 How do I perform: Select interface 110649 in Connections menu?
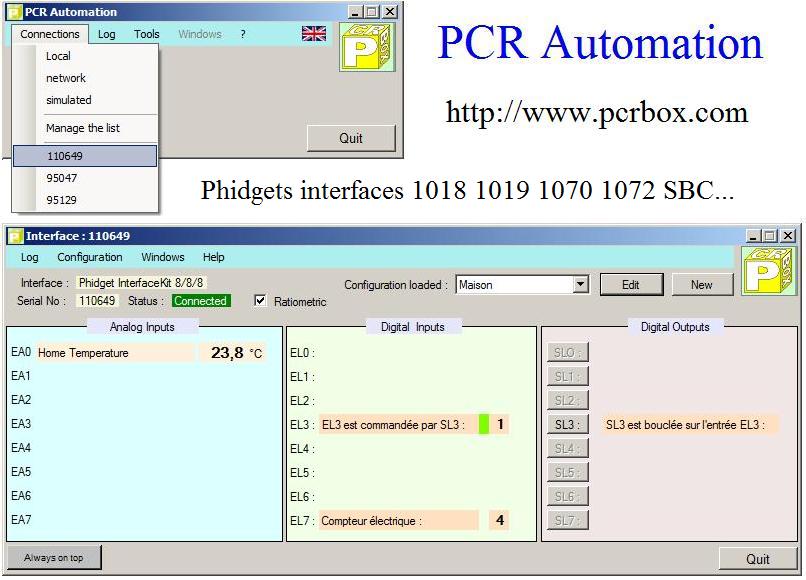(x=85, y=156)
